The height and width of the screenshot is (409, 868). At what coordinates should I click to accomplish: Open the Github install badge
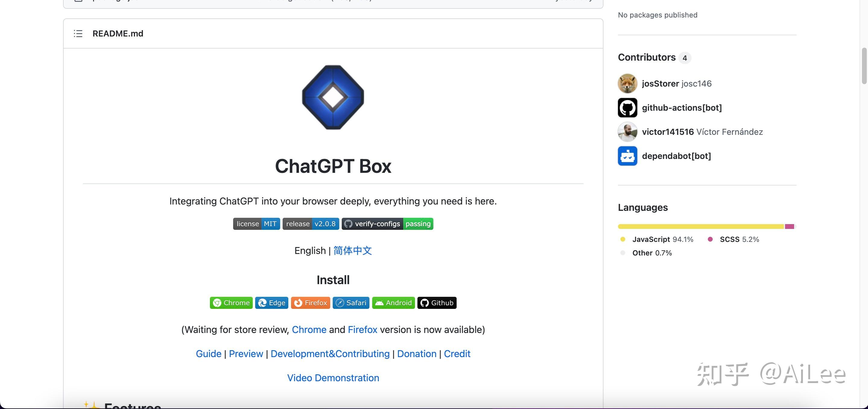pos(436,303)
